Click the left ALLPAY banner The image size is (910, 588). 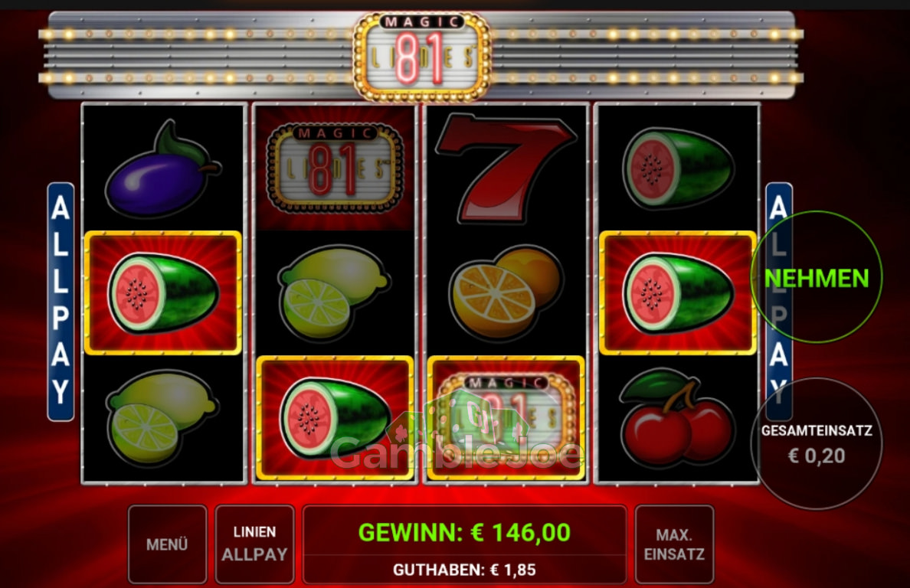click(61, 302)
